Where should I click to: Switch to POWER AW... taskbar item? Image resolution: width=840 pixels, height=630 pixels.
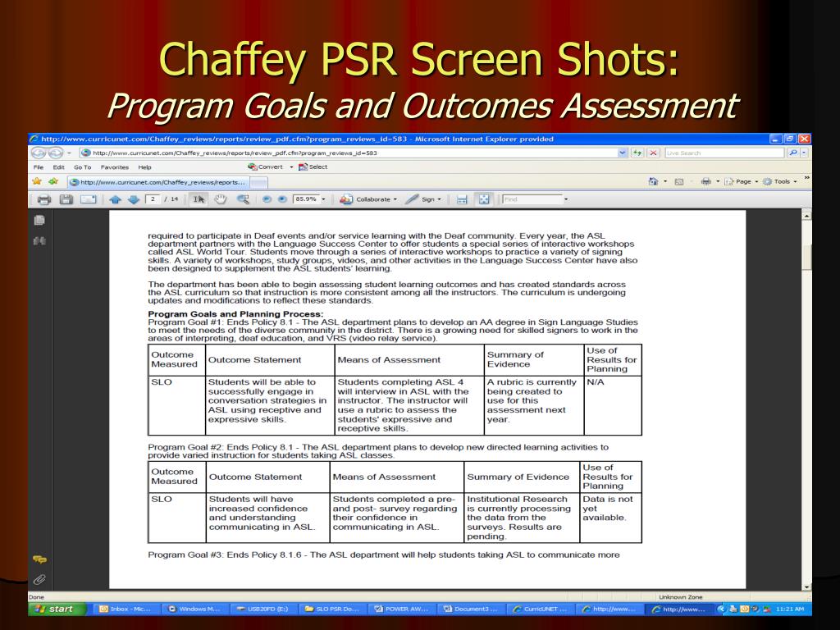click(400, 609)
